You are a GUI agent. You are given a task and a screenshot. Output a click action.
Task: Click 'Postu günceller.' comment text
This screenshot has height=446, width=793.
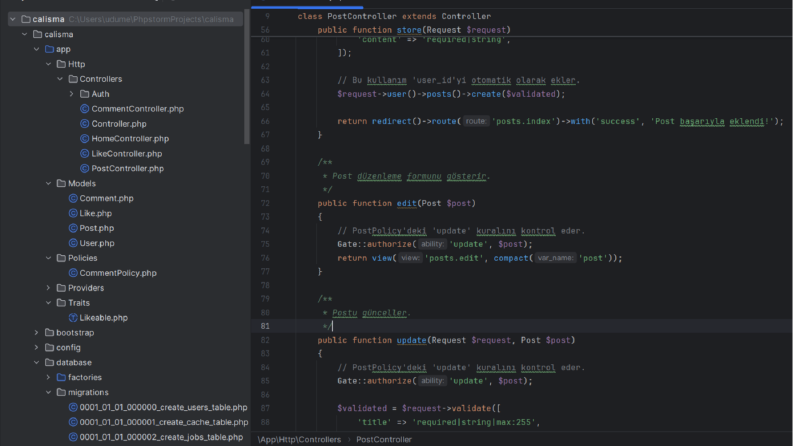coord(371,313)
